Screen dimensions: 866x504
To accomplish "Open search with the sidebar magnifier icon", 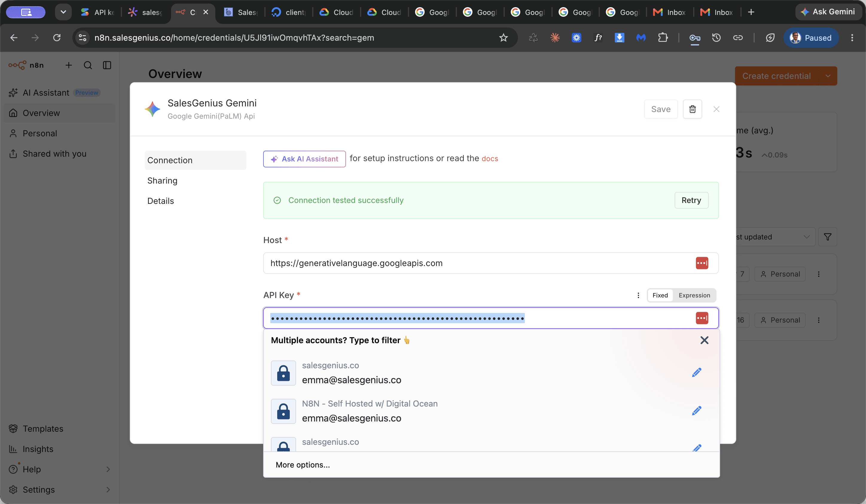I will (x=88, y=65).
